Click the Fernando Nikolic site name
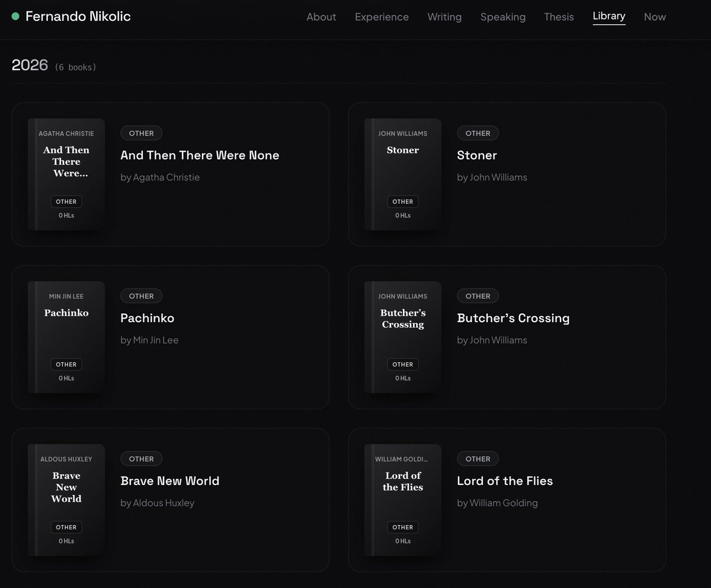 [x=78, y=16]
